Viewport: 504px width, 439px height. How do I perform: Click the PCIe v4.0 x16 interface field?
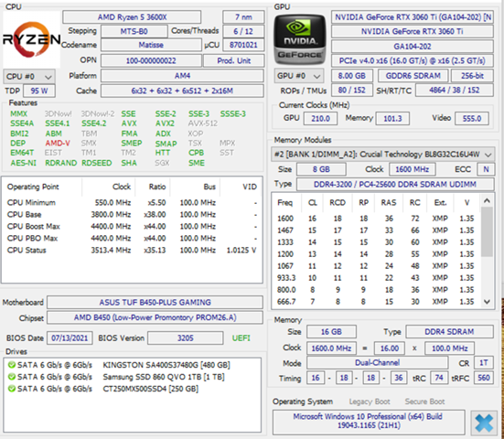pos(413,60)
